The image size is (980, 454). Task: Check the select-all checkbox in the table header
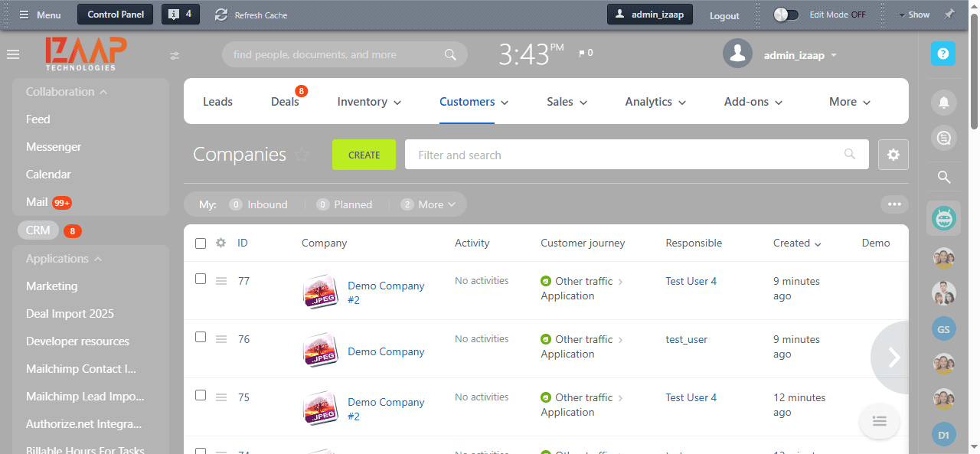pos(200,243)
